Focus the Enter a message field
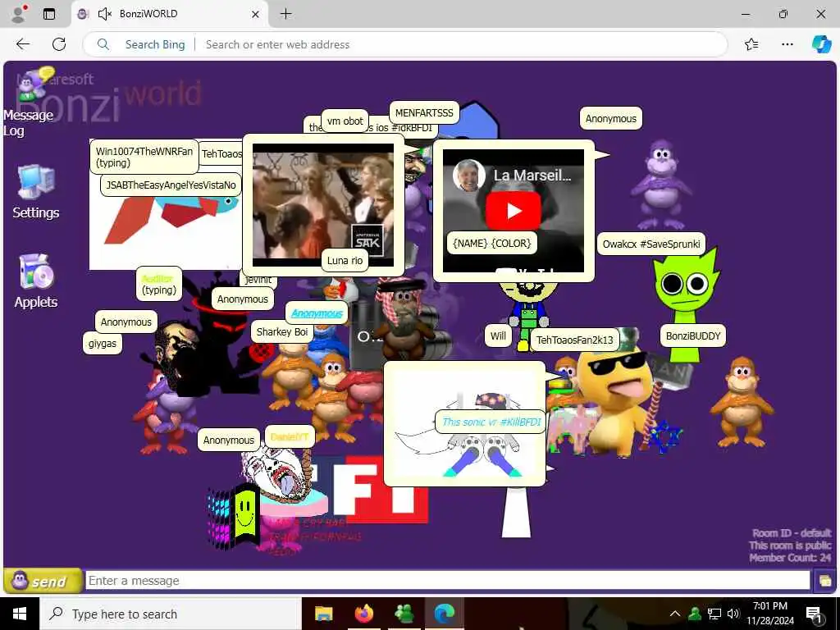This screenshot has width=840, height=630. [x=447, y=581]
